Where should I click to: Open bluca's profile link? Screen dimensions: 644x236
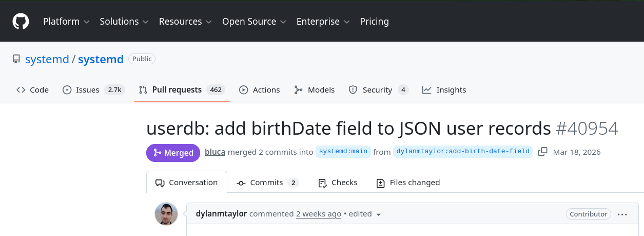click(215, 152)
